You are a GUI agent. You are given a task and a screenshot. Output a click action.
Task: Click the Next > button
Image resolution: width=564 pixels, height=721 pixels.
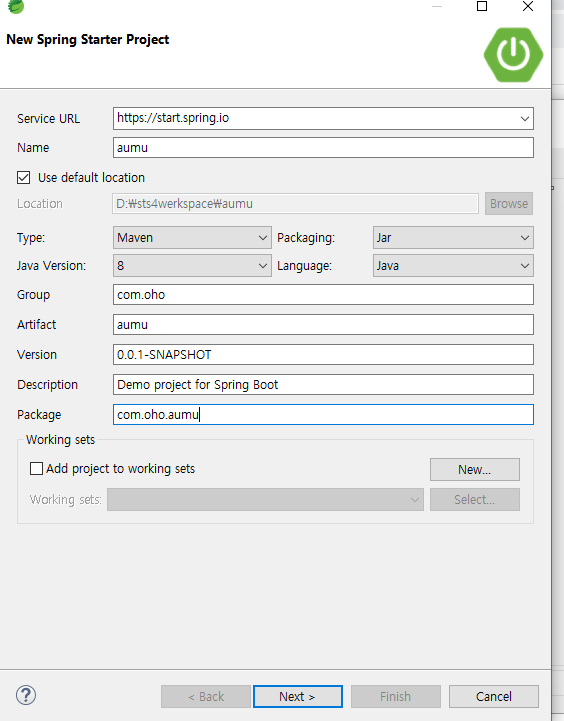point(297,697)
